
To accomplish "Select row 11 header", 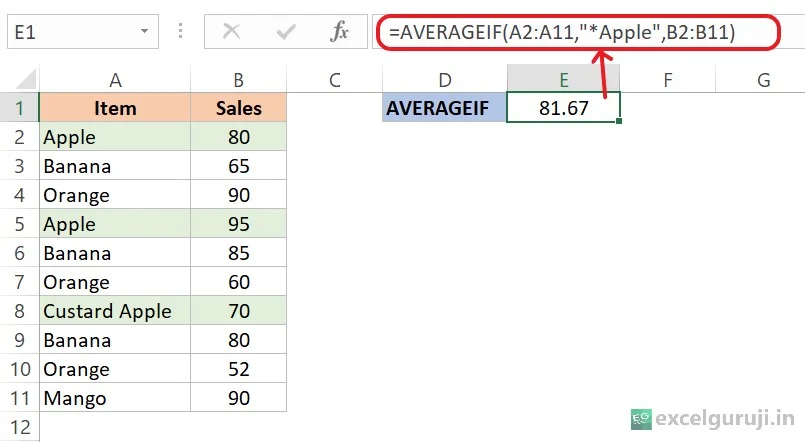I will (20, 397).
